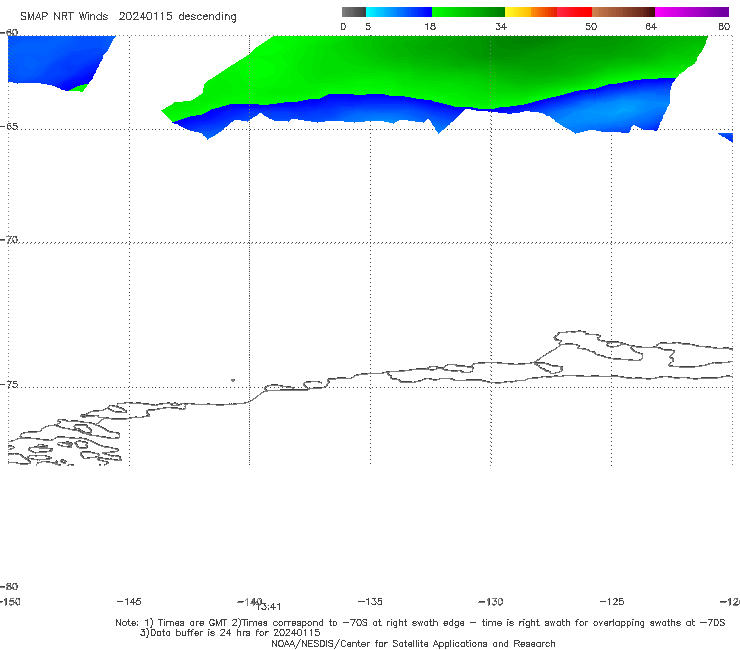Click the color bar label '64'
Image resolution: width=740 pixels, height=650 pixels.
point(651,26)
